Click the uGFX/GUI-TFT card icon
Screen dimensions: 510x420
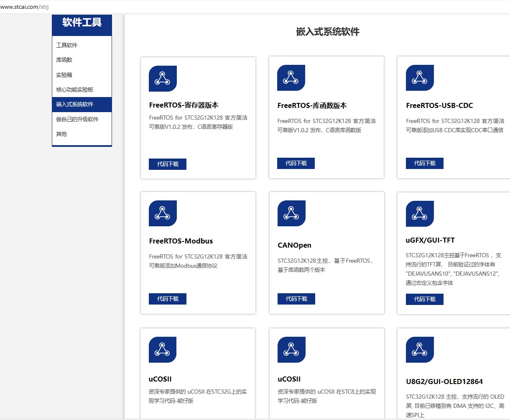tap(420, 214)
